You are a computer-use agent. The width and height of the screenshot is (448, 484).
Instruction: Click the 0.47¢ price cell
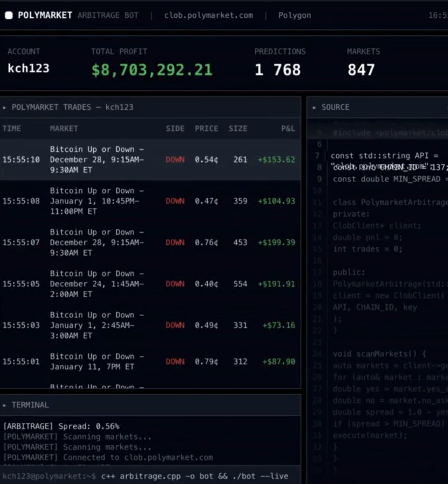pyautogui.click(x=206, y=201)
